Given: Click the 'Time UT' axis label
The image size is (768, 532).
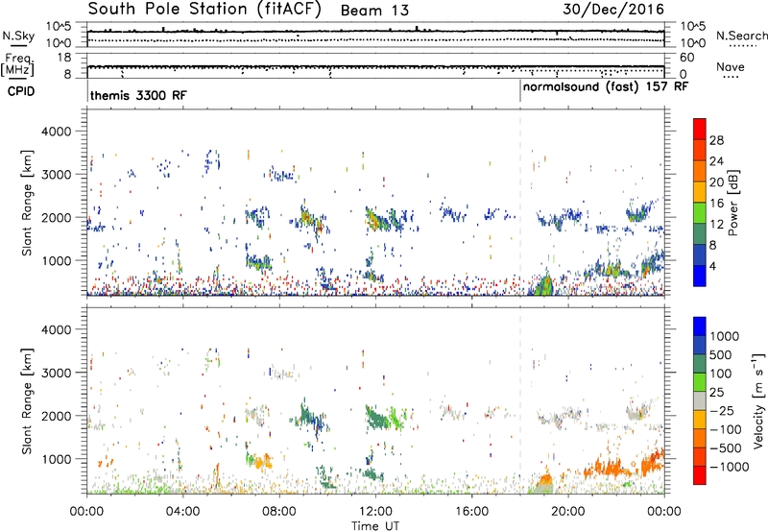Looking at the screenshot, I should tap(375, 525).
